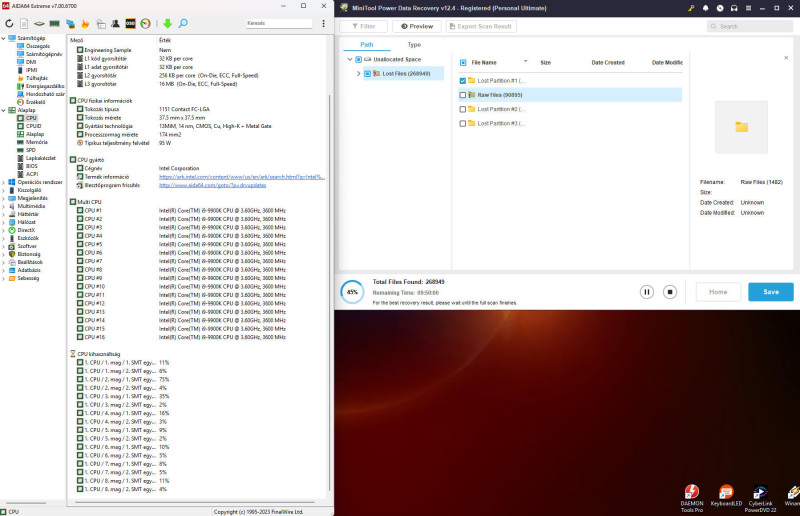Open CyberLink PowerDVD 22 desktop icon
This screenshot has height=516, width=800.
click(x=760, y=498)
